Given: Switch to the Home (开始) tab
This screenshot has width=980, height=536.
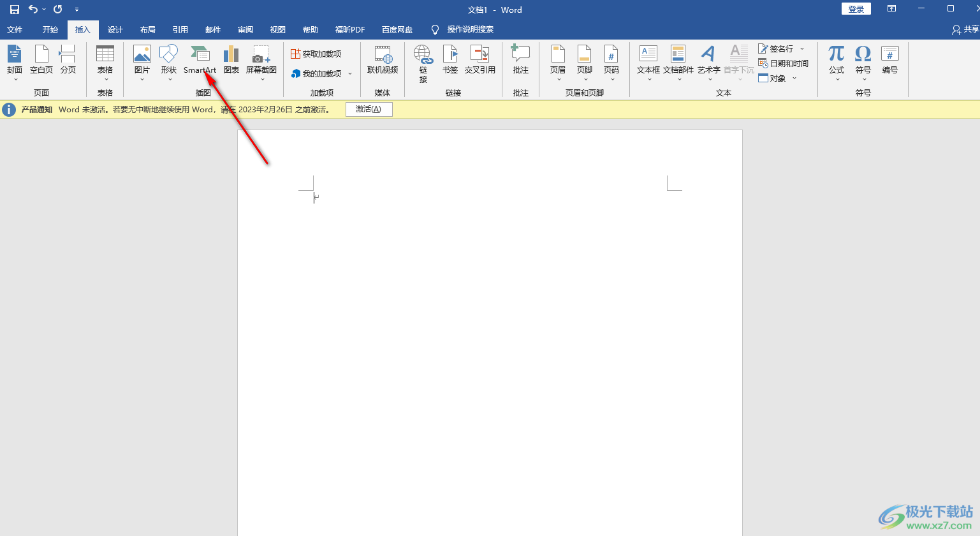Looking at the screenshot, I should tap(50, 30).
